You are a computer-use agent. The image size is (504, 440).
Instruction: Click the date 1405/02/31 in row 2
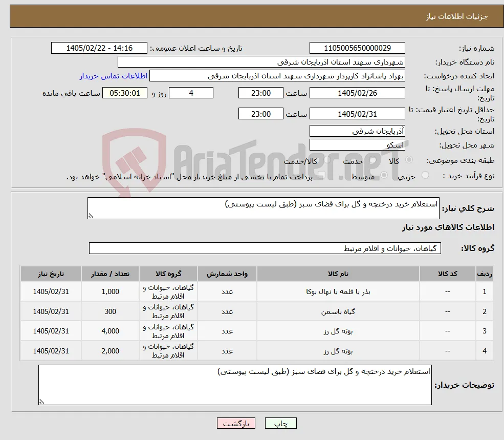[51, 311]
